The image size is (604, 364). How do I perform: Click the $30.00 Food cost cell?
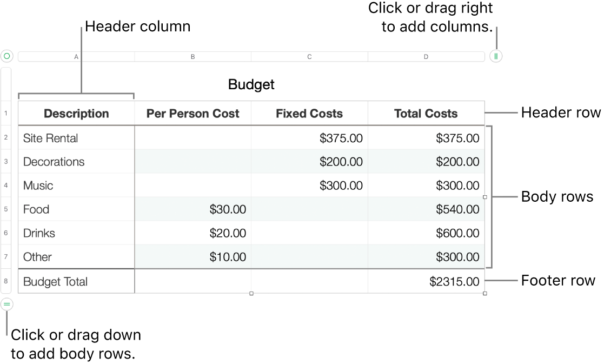point(193,209)
